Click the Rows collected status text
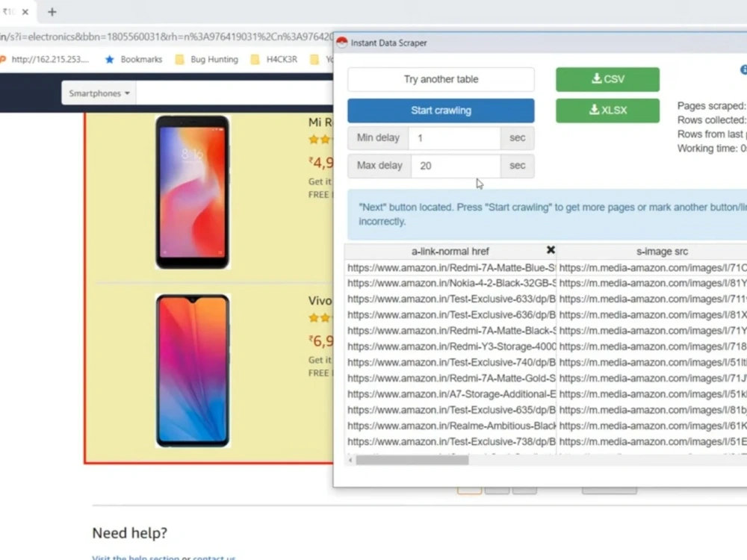747x560 pixels. [712, 120]
